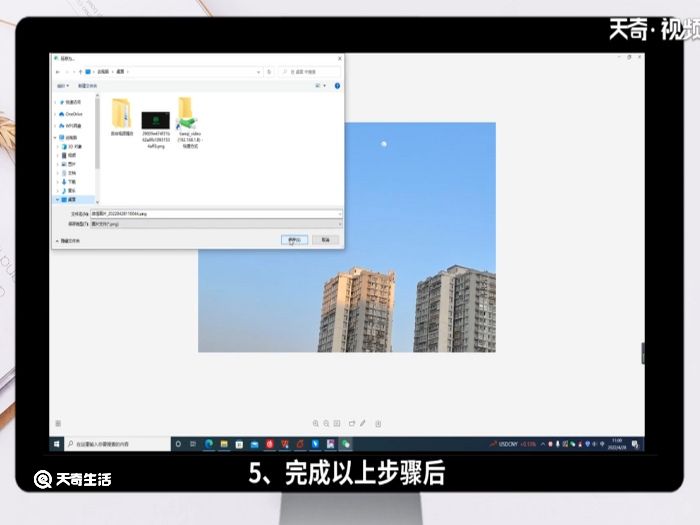The image size is (700, 525).
Task: Open the Windows Start menu
Action: pyautogui.click(x=57, y=444)
